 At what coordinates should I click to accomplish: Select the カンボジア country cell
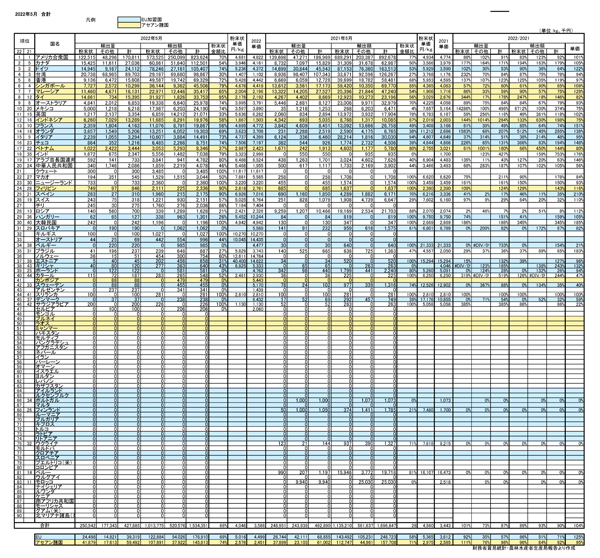click(x=55, y=280)
